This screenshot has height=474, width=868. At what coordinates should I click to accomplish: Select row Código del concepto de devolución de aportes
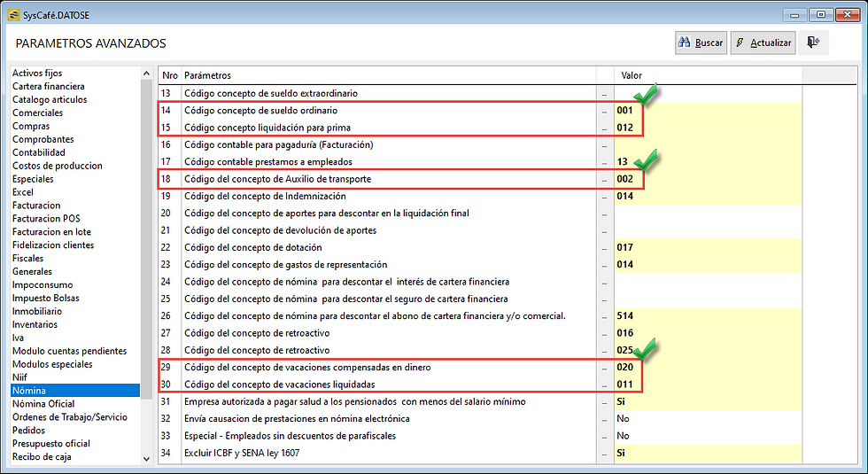[480, 230]
